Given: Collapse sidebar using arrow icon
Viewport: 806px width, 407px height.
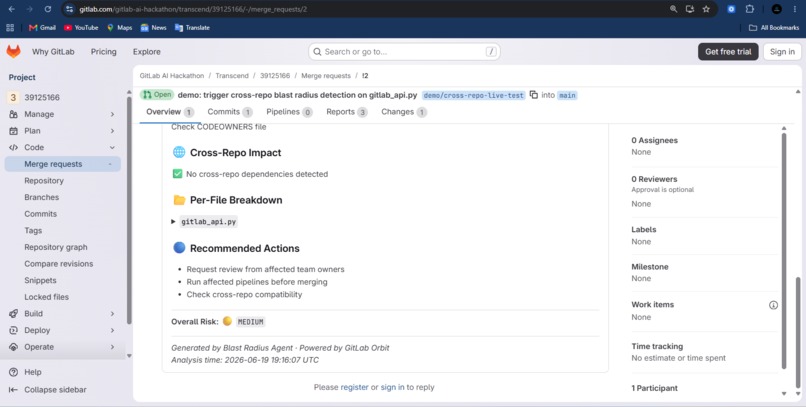Looking at the screenshot, I should (14, 390).
